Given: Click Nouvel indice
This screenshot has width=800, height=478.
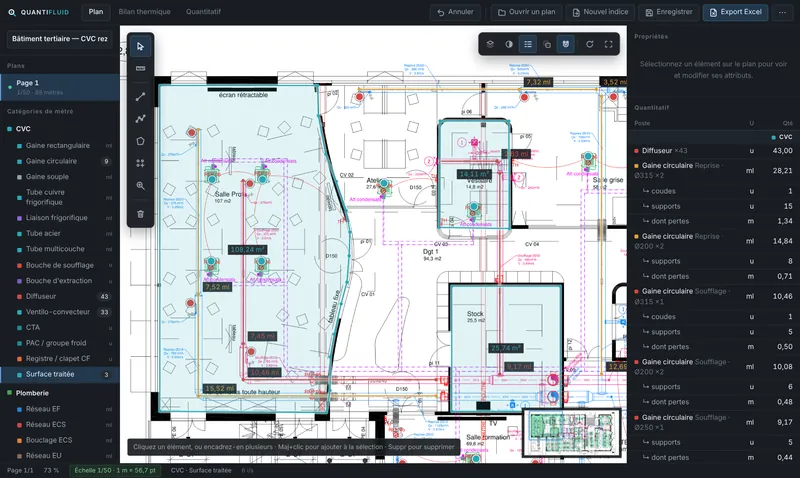Looking at the screenshot, I should point(600,12).
